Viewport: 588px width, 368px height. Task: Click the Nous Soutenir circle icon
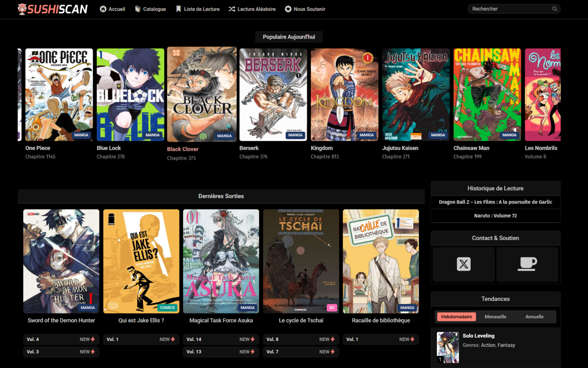pos(287,9)
